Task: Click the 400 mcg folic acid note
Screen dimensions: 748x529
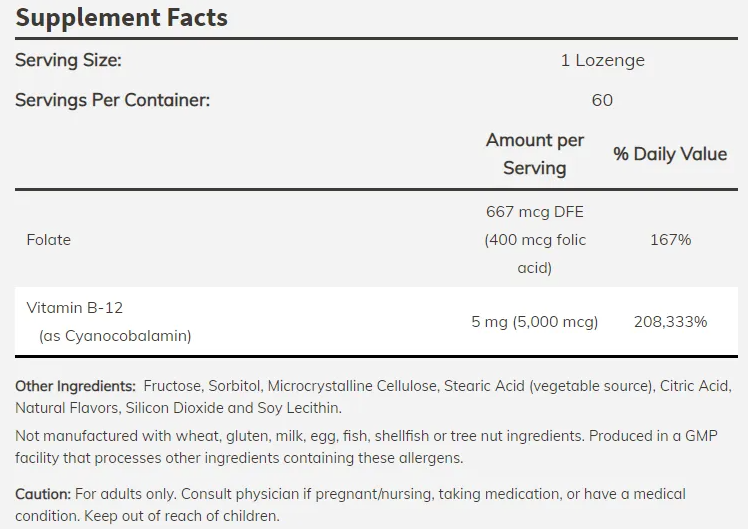Action: [535, 254]
